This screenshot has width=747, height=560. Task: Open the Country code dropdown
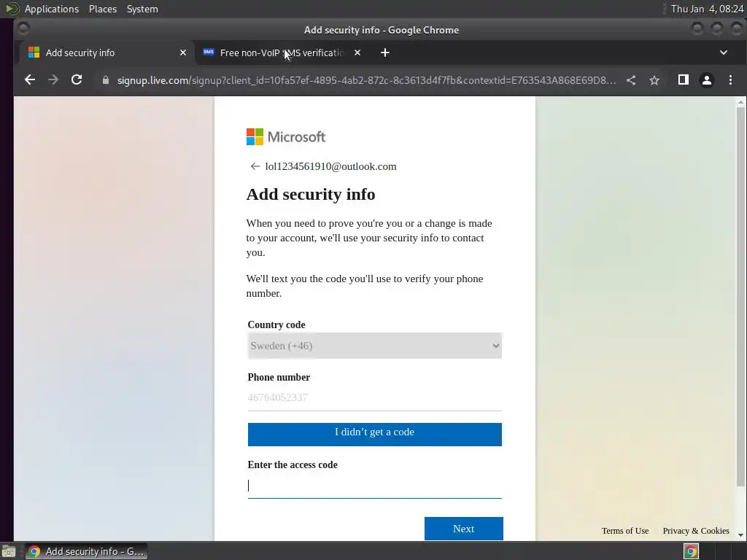tap(374, 346)
